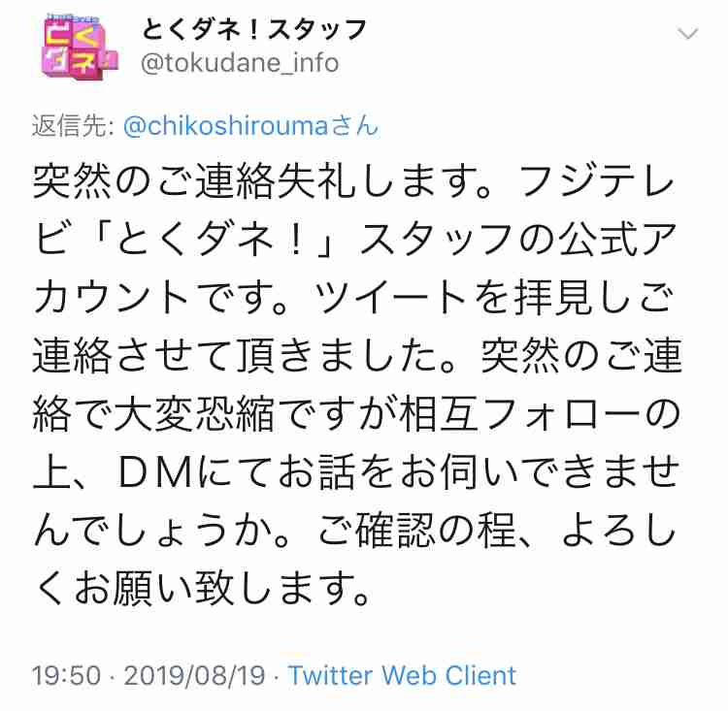Click the フジテレ text in the tweet
This screenshot has height=711, width=728.
point(596,181)
